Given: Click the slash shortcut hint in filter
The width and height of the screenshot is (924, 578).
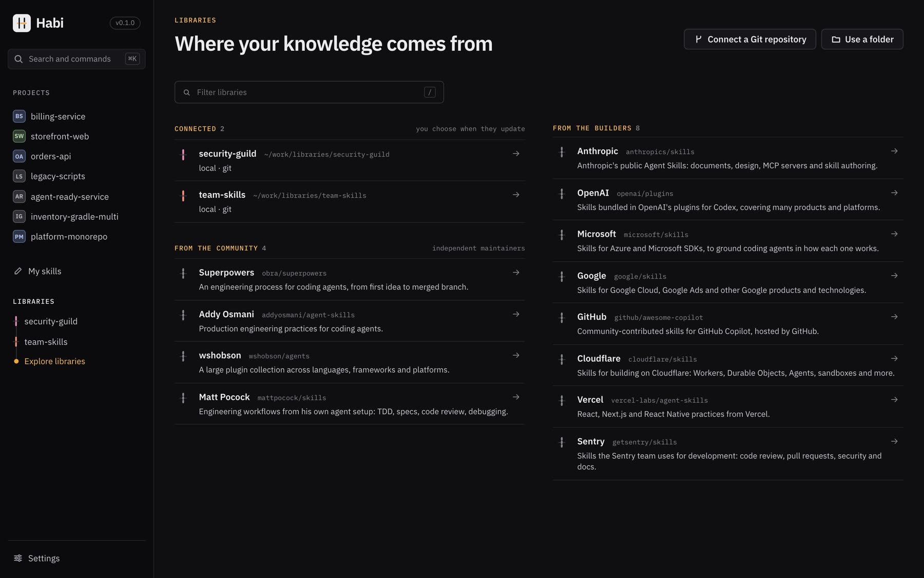Looking at the screenshot, I should pos(430,92).
